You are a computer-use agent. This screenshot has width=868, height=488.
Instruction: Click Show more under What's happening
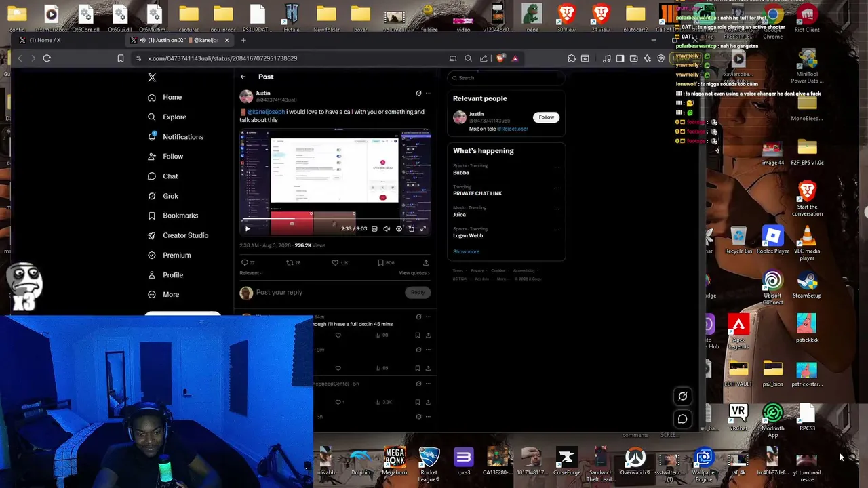tap(466, 251)
